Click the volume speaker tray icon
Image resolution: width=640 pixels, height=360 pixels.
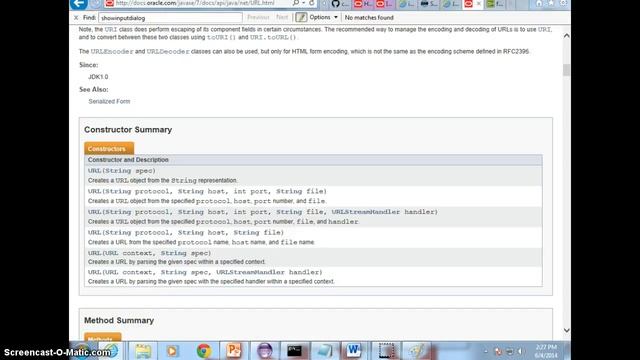(x=520, y=351)
